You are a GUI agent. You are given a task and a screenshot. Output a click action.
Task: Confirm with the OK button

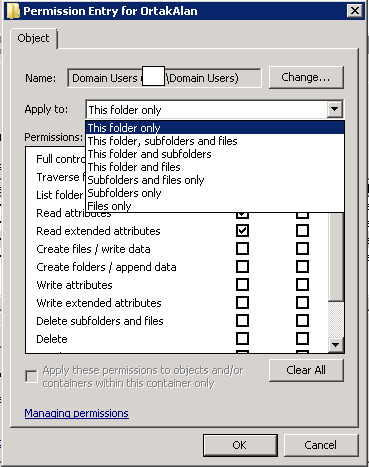(x=240, y=445)
